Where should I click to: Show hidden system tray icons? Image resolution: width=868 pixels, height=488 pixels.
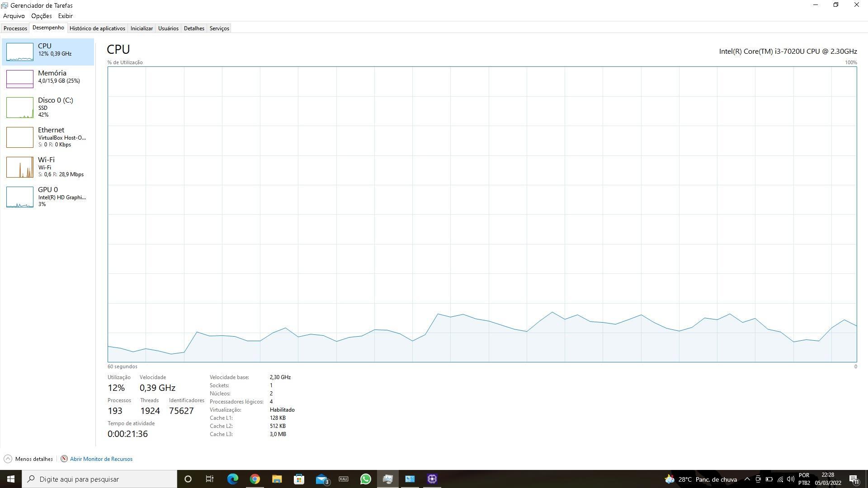[747, 479]
